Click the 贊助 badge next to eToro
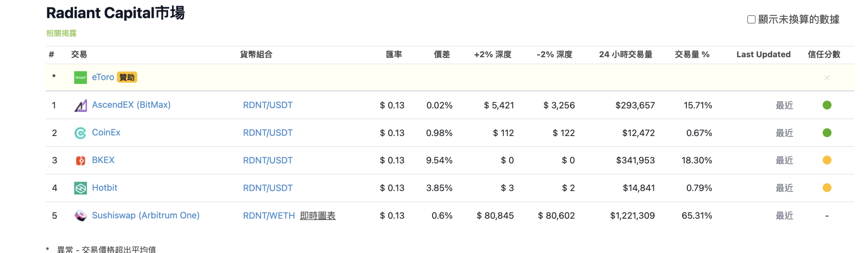This screenshot has width=868, height=253. pyautogui.click(x=127, y=77)
